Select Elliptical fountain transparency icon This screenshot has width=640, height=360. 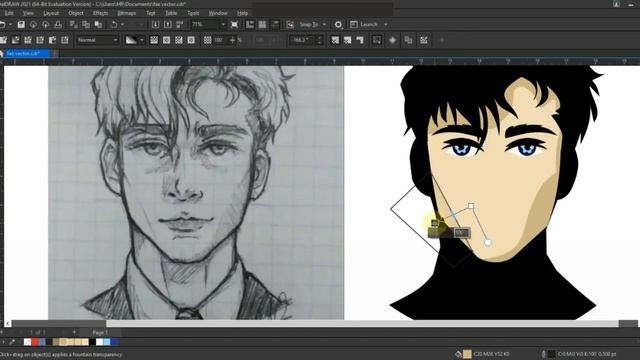(x=167, y=40)
